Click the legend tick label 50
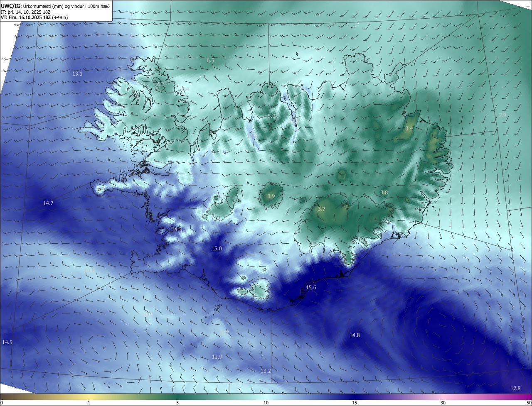Screen dimensions: 532x406 [528, 403]
